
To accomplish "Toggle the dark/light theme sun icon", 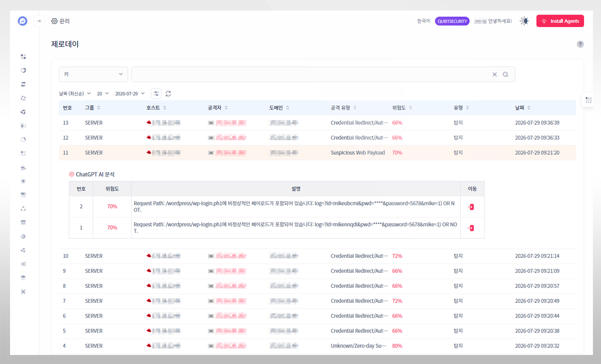I will [x=524, y=21].
